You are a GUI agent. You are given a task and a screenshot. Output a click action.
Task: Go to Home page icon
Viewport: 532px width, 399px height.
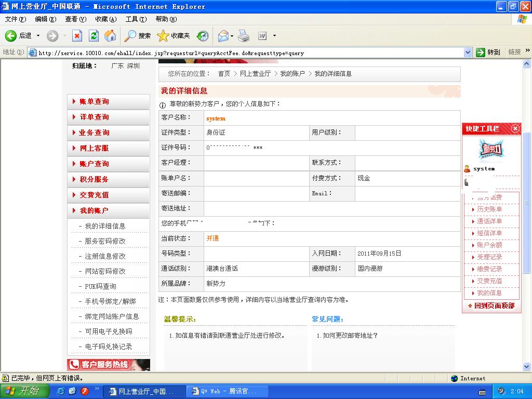point(110,36)
